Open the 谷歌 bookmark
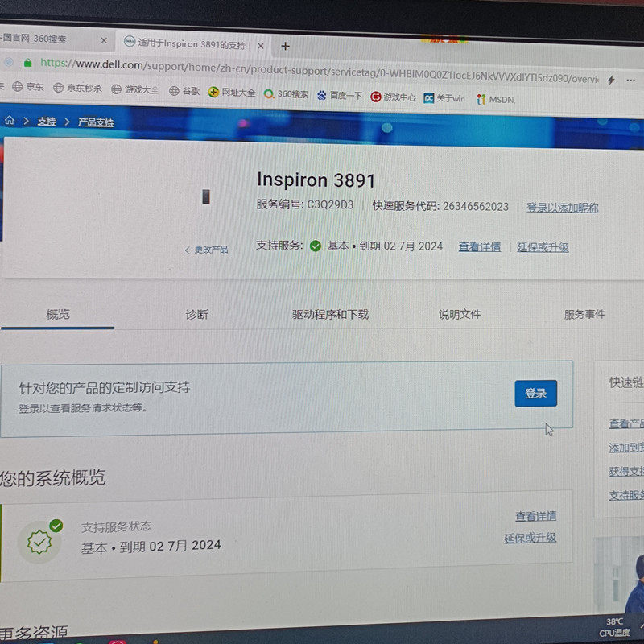The width and height of the screenshot is (644, 644). click(x=184, y=91)
